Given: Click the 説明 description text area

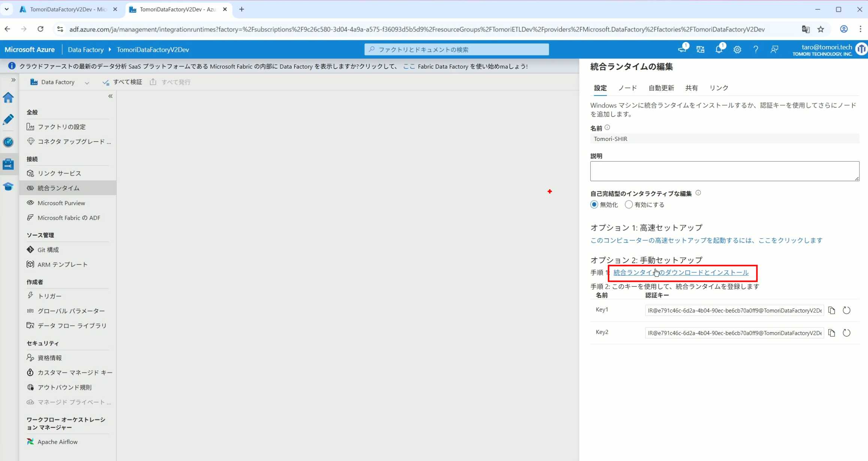Looking at the screenshot, I should (724, 171).
